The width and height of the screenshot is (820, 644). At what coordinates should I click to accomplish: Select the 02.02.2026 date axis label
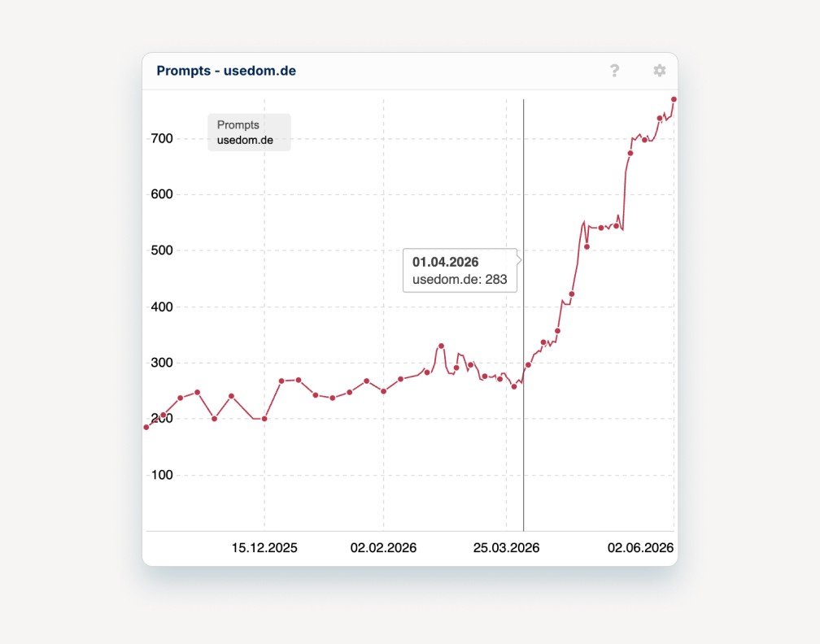tap(383, 548)
